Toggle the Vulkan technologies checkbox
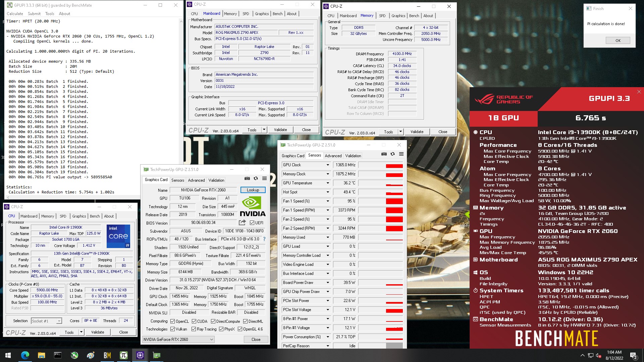The height and width of the screenshot is (362, 644). pyautogui.click(x=173, y=329)
